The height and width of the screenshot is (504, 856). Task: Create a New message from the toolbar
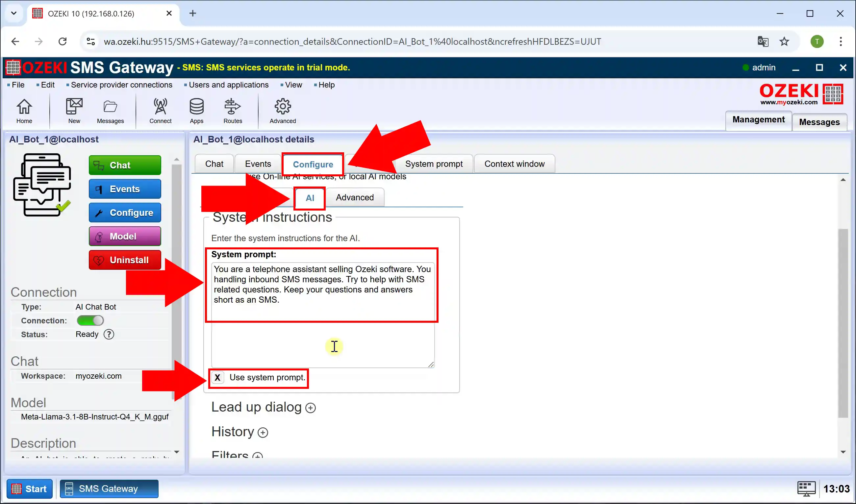pos(74,111)
